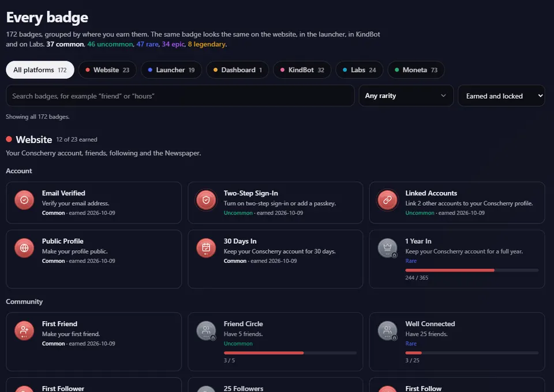Click 'Make your profile public.' description
The height and width of the screenshot is (392, 554).
pyautogui.click(x=75, y=251)
